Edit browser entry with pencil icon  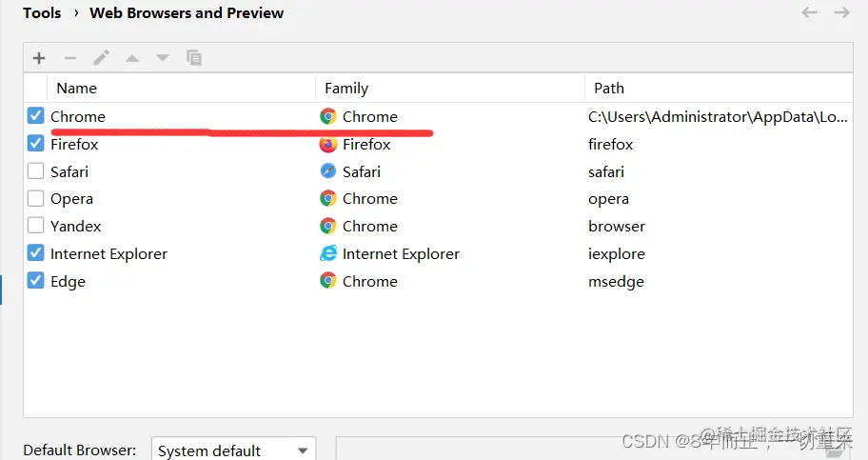(x=101, y=58)
